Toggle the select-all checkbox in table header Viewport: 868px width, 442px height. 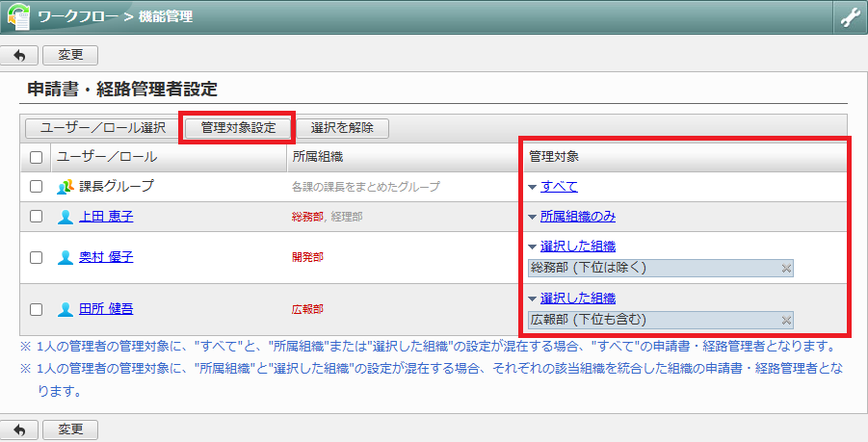(36, 157)
